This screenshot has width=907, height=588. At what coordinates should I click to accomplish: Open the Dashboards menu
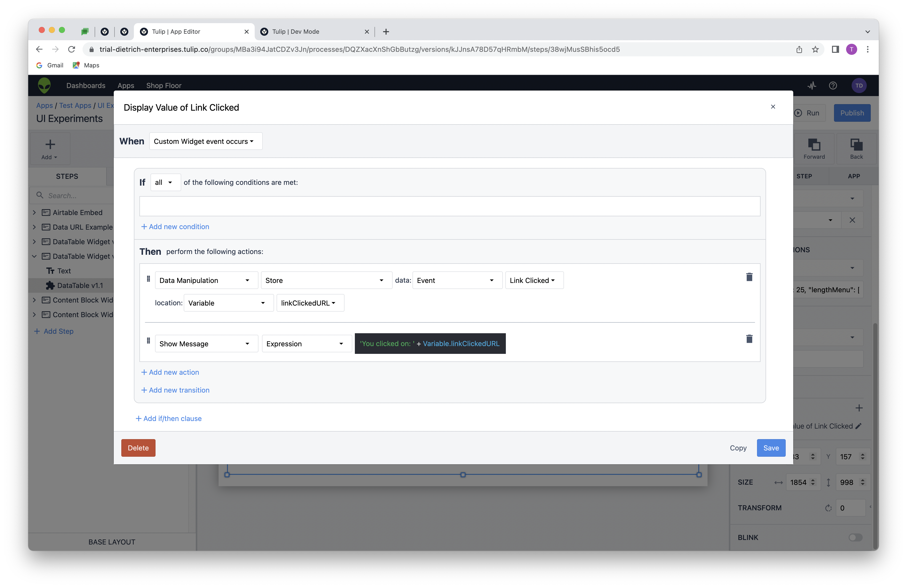pyautogui.click(x=86, y=85)
